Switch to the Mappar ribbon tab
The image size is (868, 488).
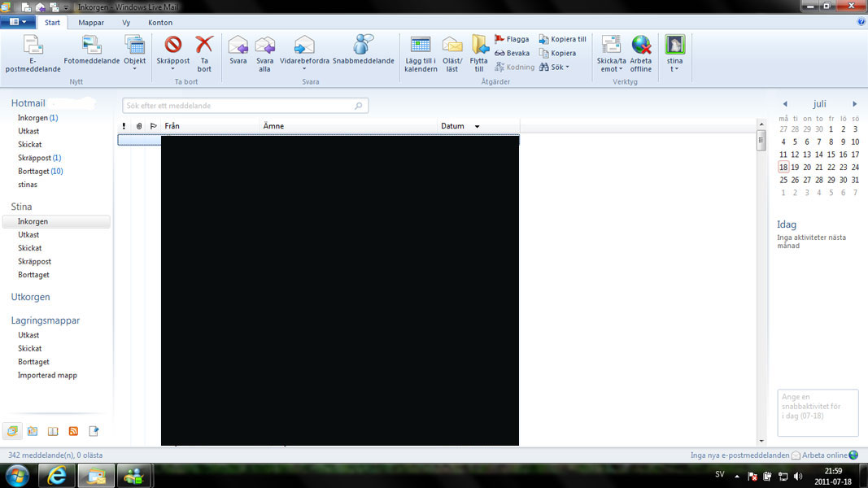pyautogui.click(x=91, y=23)
